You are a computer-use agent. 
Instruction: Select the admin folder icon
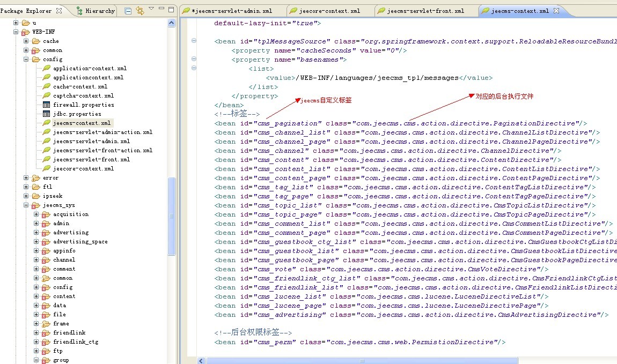click(46, 224)
